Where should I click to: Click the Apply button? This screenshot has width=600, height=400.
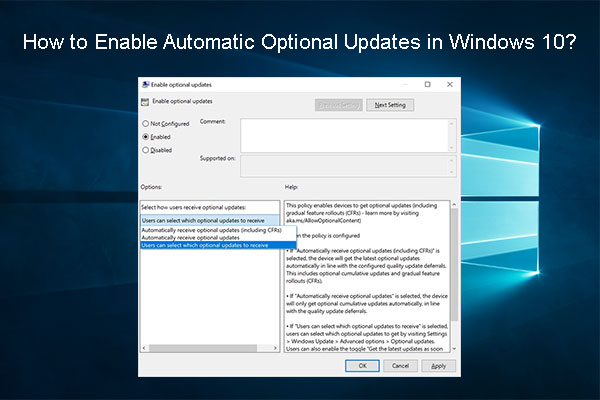439,366
